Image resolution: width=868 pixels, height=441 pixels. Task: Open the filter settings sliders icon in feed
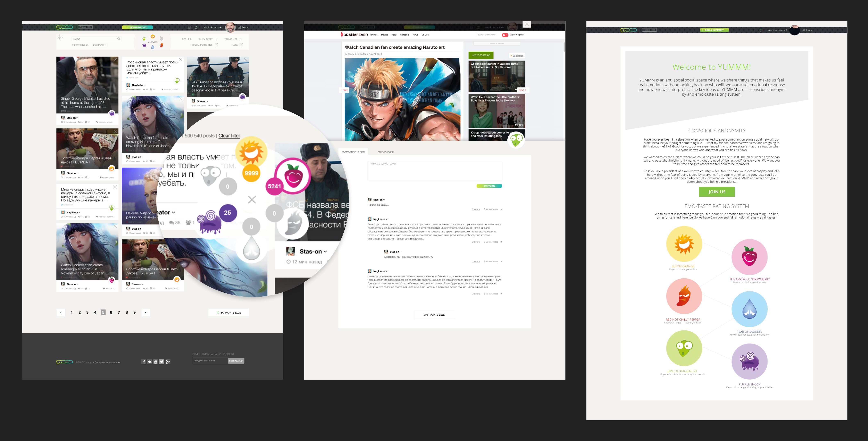pos(60,37)
